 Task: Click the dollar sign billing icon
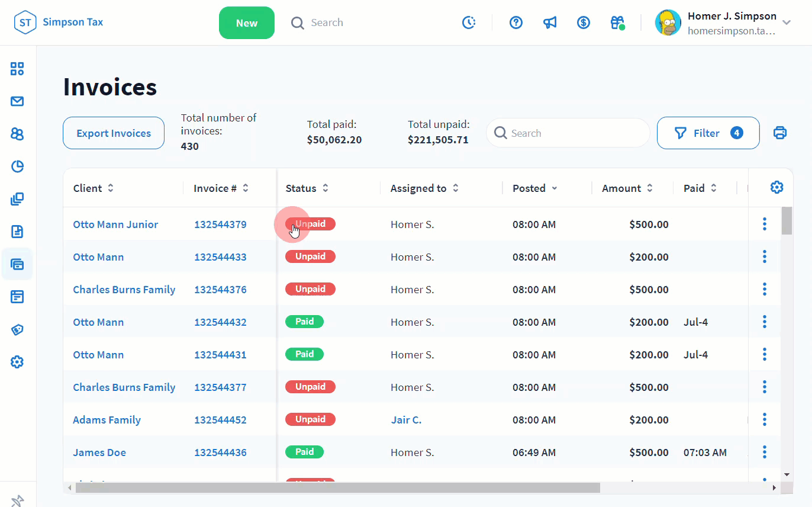(584, 23)
